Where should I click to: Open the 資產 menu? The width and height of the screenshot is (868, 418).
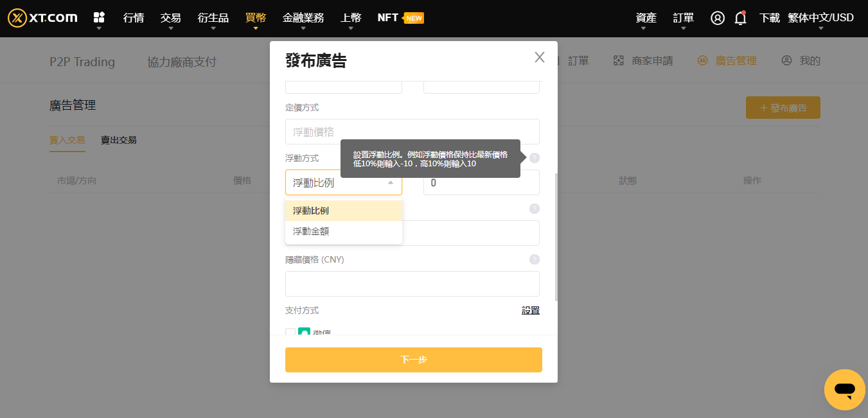click(646, 18)
